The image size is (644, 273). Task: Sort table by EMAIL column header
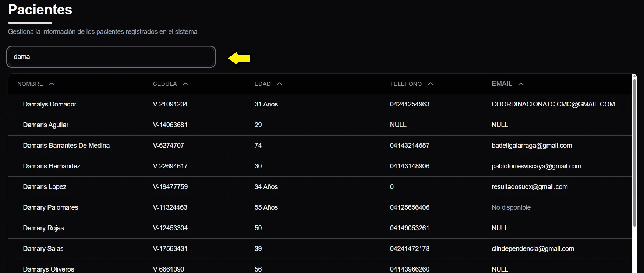coord(502,84)
